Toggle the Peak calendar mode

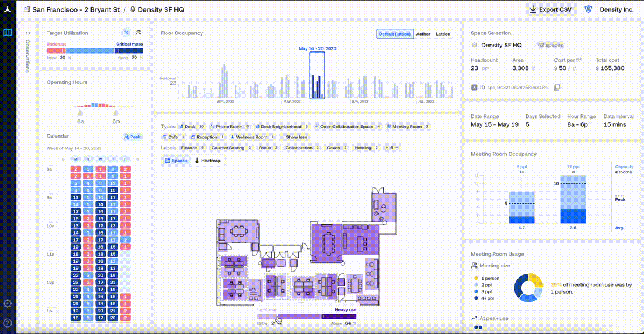[133, 137]
